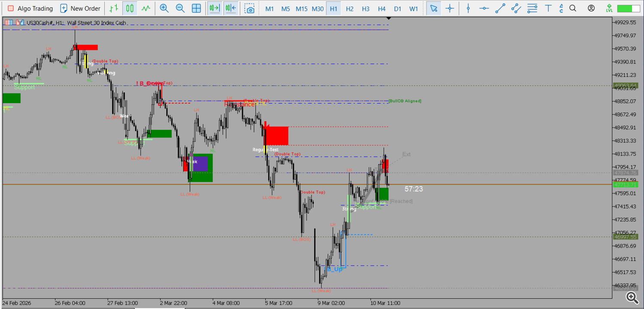The image size is (644, 309).
Task: Select the candlestick chart icon
Action: (x=130, y=8)
